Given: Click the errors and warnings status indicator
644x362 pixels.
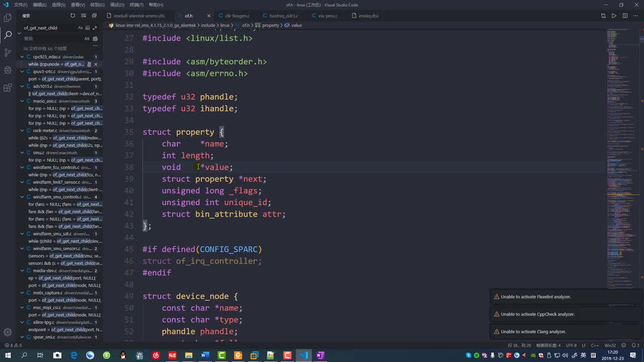Looking at the screenshot, I should (x=13, y=345).
